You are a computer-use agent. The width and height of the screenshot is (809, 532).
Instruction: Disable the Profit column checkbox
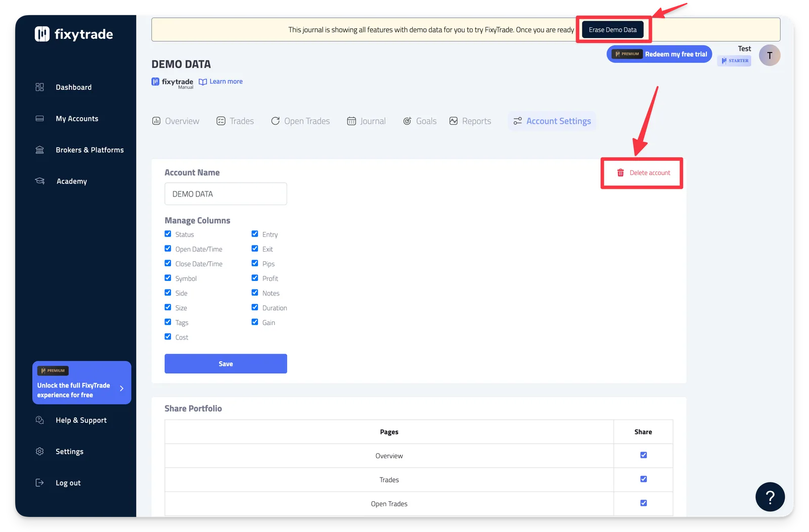tap(255, 278)
